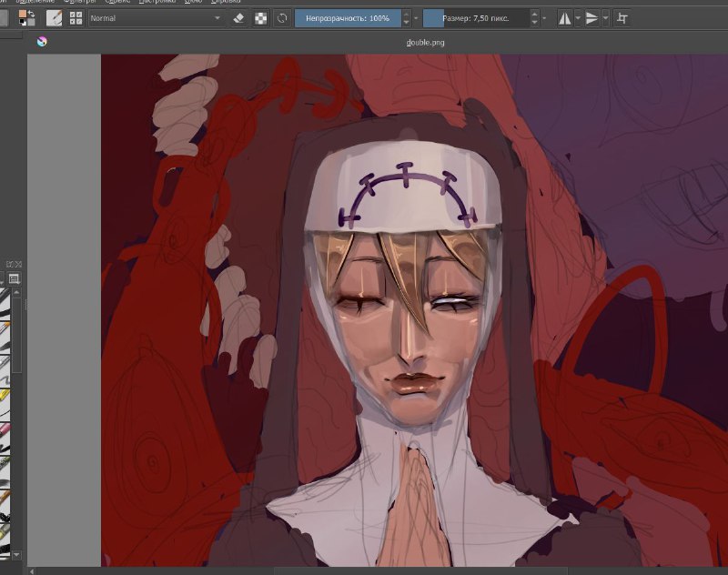The width and height of the screenshot is (728, 575).
Task: Click the Krita logo on the document tab
Action: coord(42,42)
